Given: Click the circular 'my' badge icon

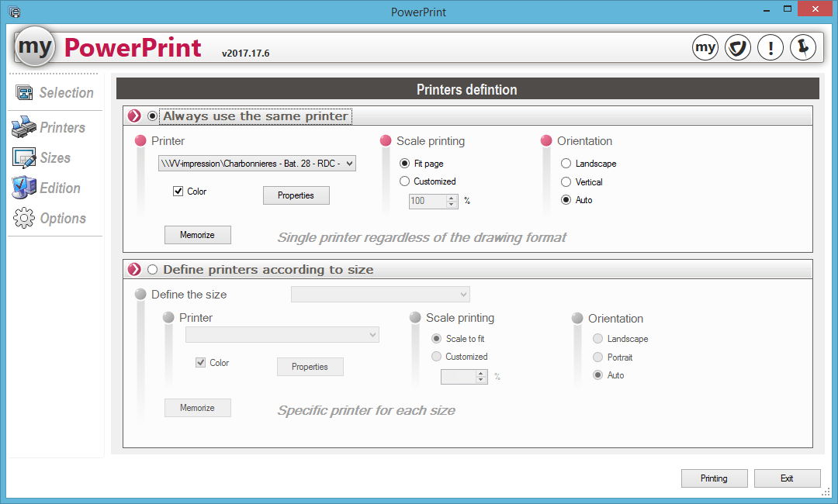Looking at the screenshot, I should pos(705,47).
